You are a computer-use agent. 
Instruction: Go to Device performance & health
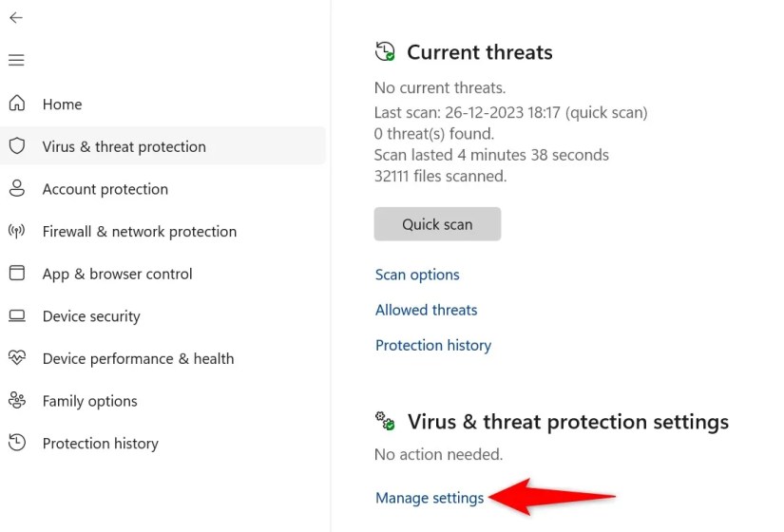(x=138, y=359)
